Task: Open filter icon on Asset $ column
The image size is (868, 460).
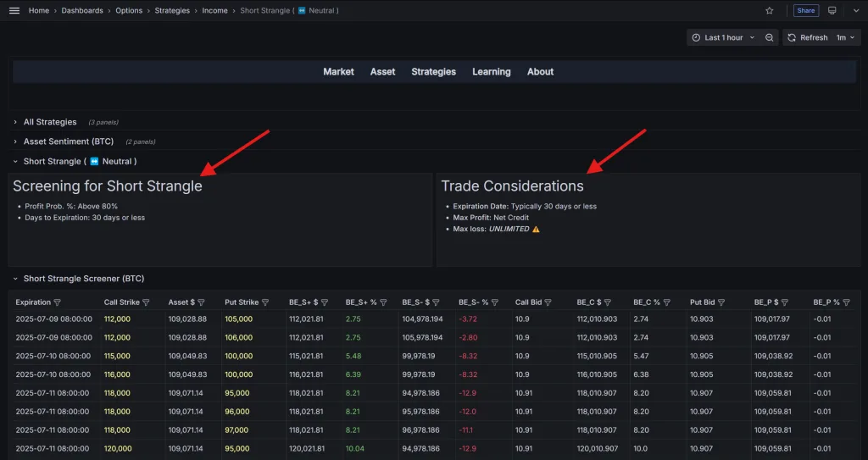Action: click(x=202, y=302)
